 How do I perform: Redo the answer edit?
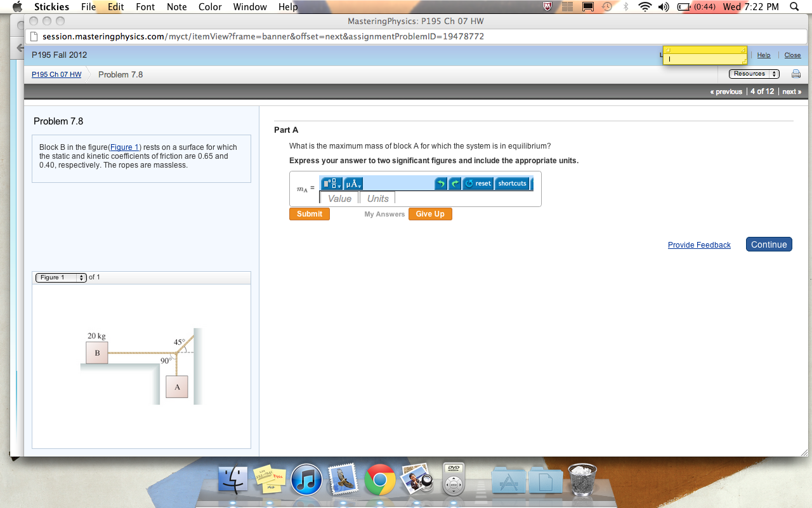tap(455, 184)
